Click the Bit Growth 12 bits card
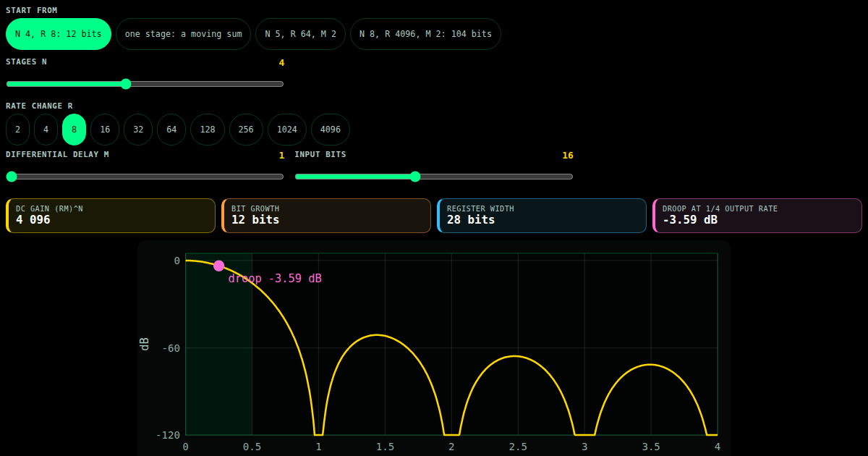Image resolution: width=868 pixels, height=456 pixels. point(326,216)
